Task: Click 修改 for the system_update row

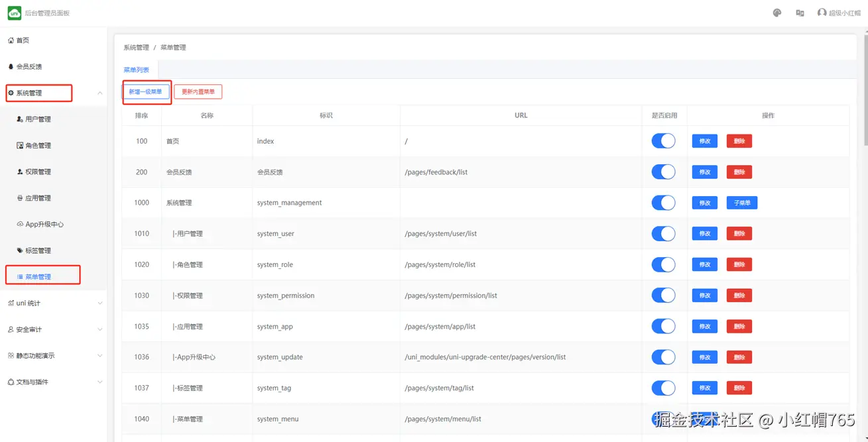Action: tap(705, 357)
